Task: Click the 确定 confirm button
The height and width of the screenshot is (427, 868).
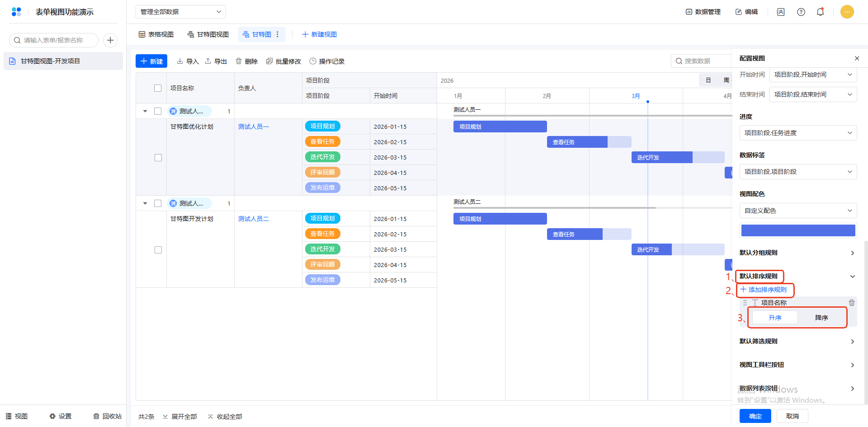Action: pos(755,416)
